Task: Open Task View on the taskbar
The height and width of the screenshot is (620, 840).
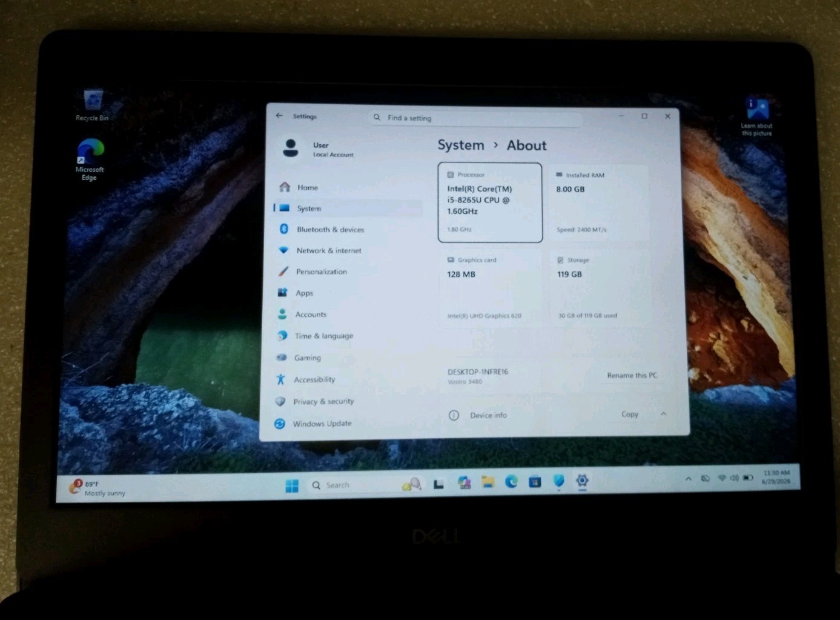Action: (438, 484)
